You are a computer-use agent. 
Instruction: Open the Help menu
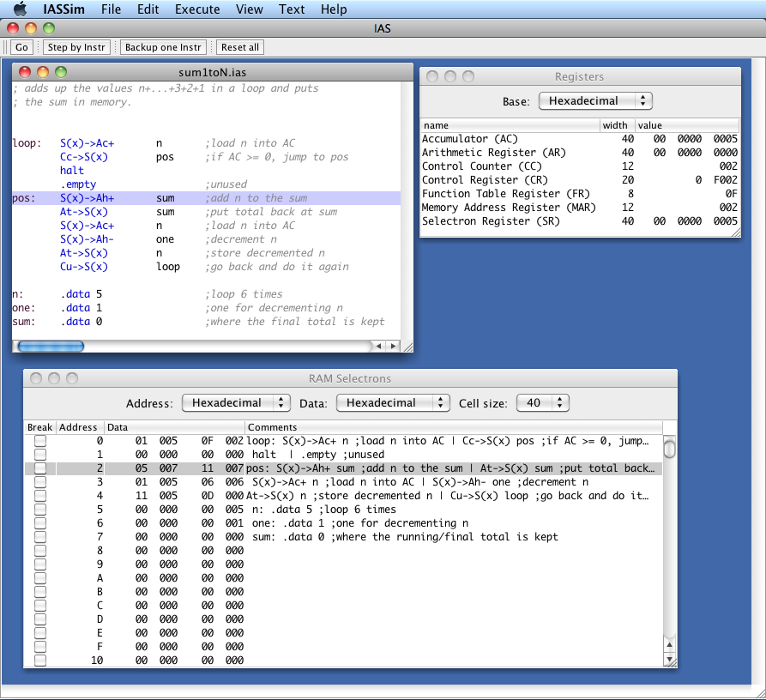(x=334, y=9)
